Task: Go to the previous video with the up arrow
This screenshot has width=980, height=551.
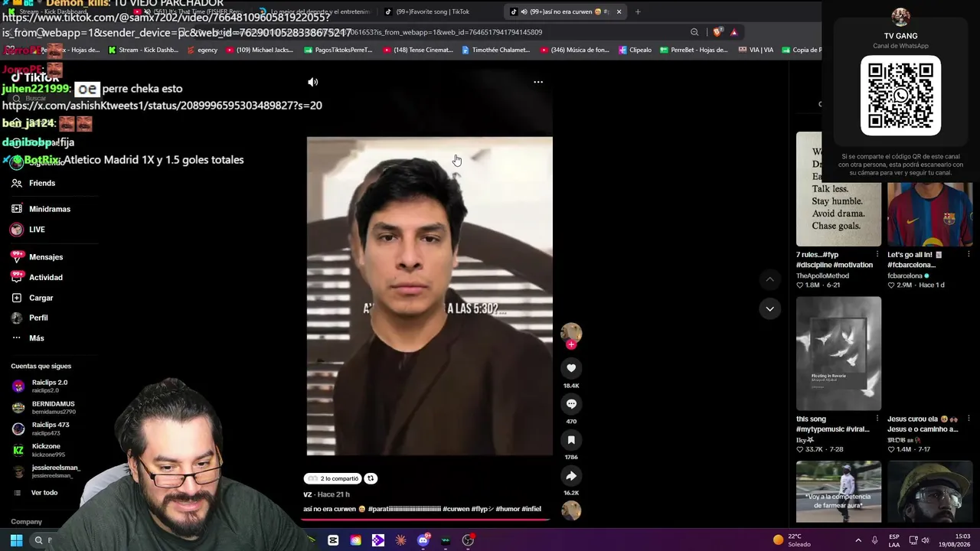Action: 770,280
